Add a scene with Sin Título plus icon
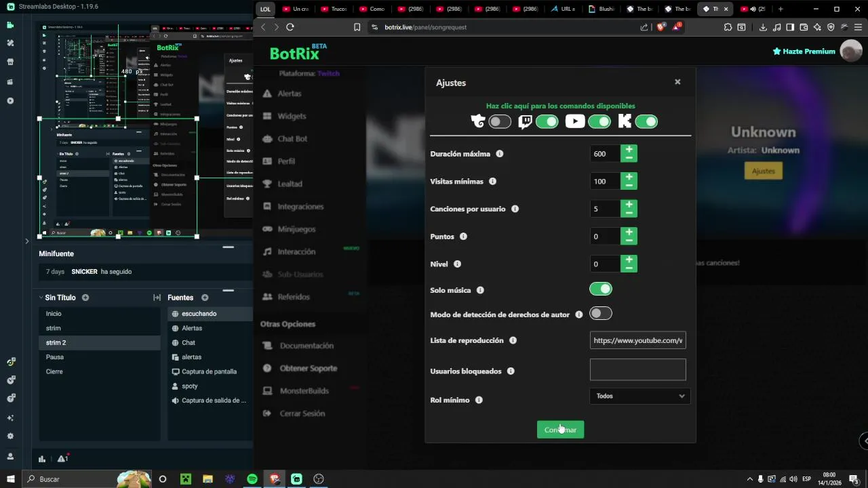Viewport: 868px width, 488px height. pyautogui.click(x=85, y=298)
